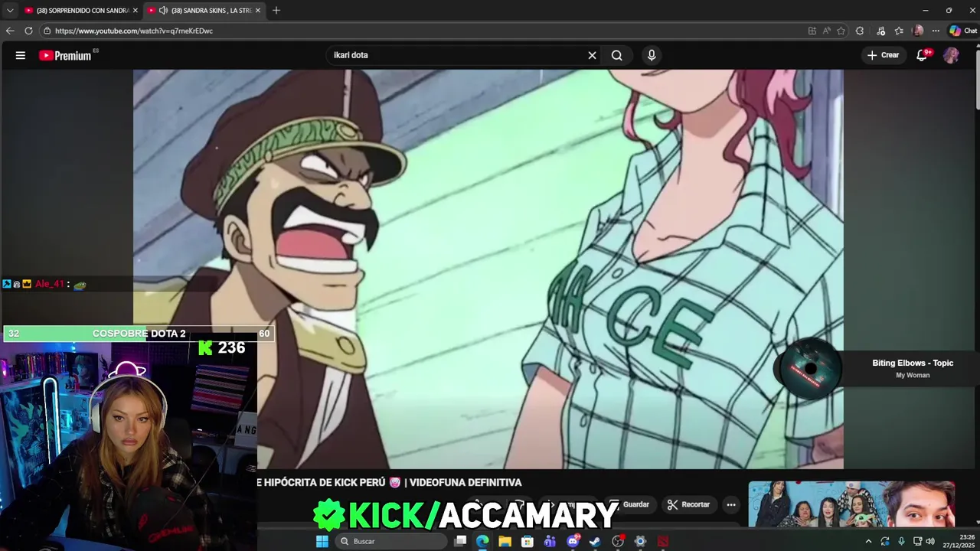This screenshot has width=980, height=551.
Task: Add this page to favorites star
Action: 841,31
